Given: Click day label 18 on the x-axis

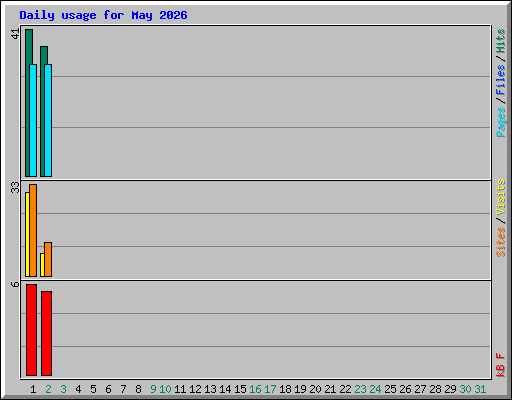Looking at the screenshot, I should click(x=285, y=389).
